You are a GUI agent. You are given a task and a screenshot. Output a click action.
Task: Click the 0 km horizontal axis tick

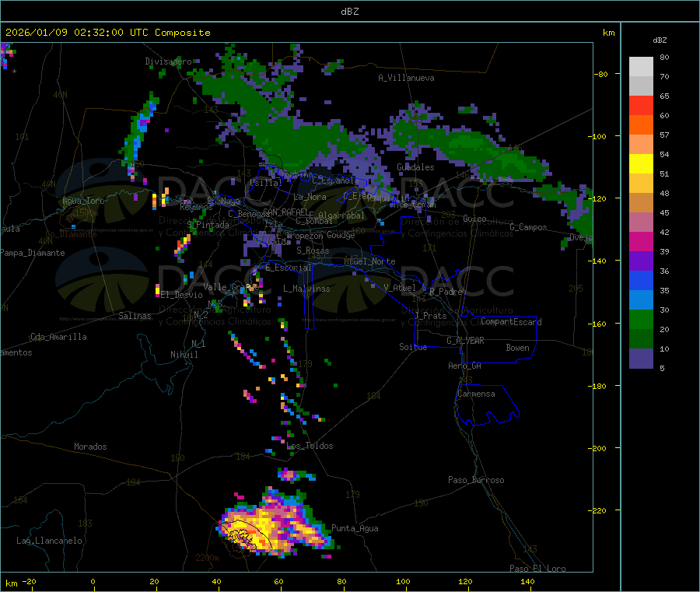[x=93, y=581]
